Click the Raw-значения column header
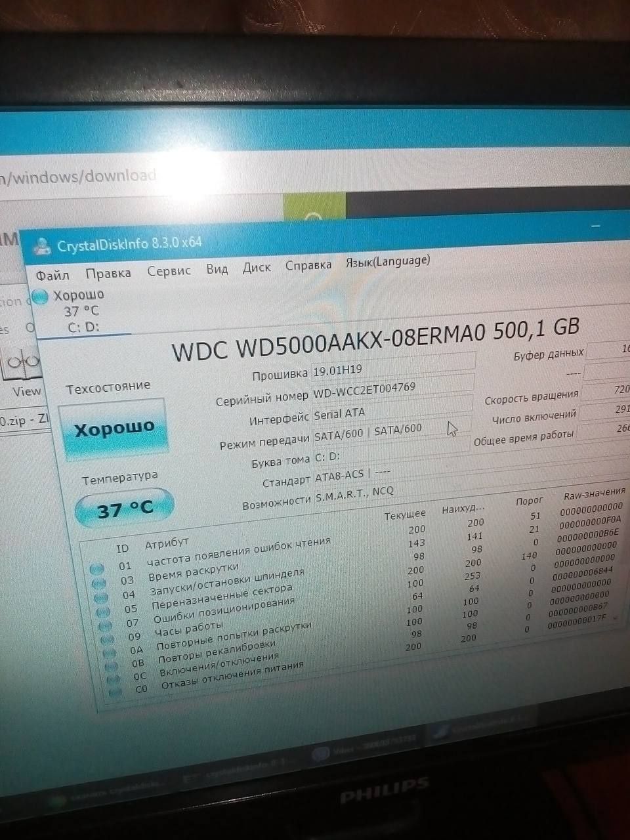 coord(594,495)
